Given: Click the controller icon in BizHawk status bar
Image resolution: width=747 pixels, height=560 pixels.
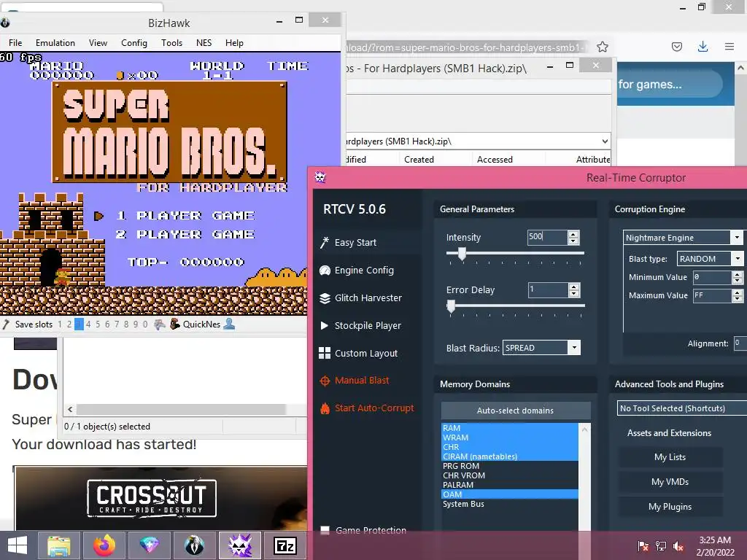Looking at the screenshot, I should click(x=160, y=324).
